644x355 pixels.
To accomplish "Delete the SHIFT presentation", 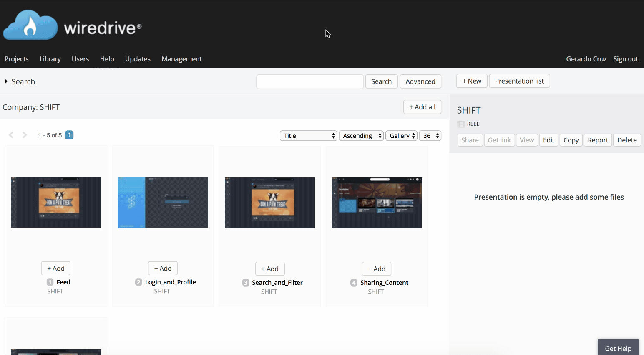I will (627, 140).
